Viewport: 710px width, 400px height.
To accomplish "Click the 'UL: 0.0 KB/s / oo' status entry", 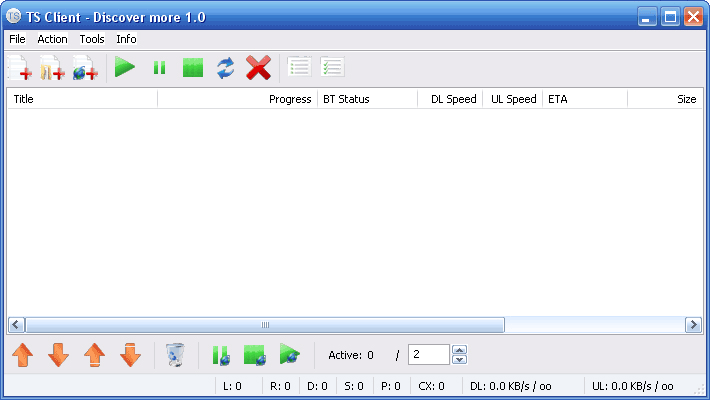I will (633, 386).
